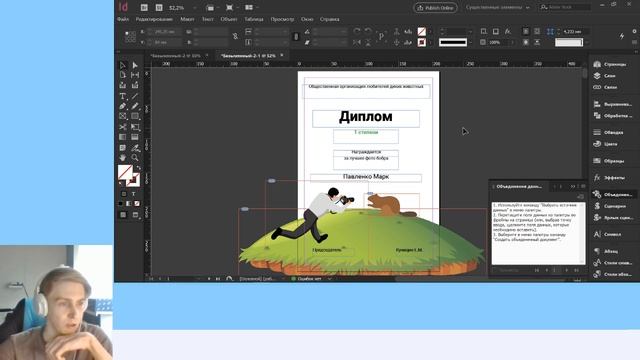Click the Adobe Stock search field

565,7
